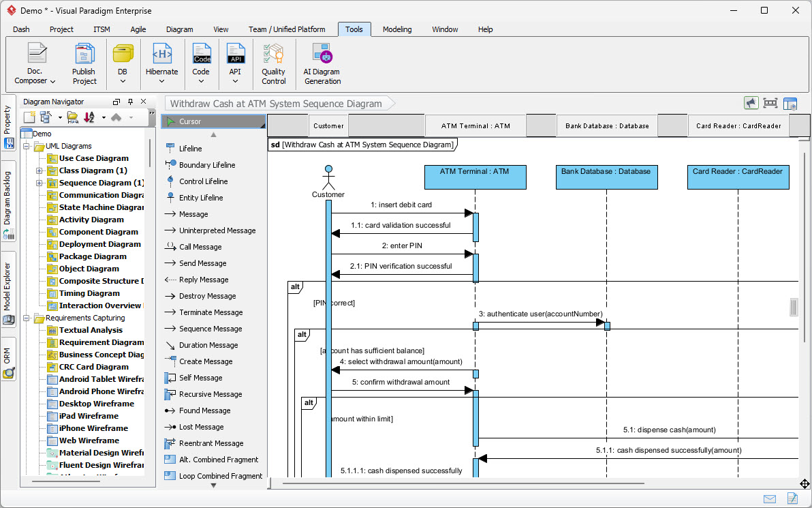Click the Publish Project icon
The width and height of the screenshot is (812, 508).
click(84, 64)
